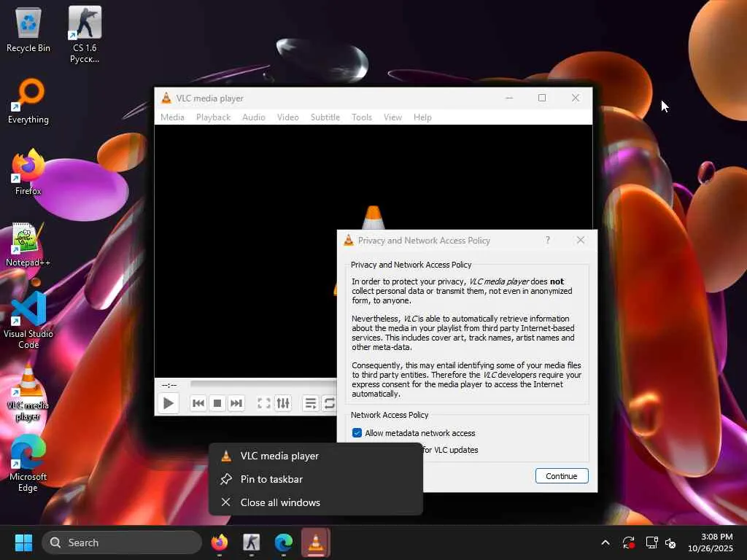
Task: Open the Tools menu in VLC
Action: (362, 117)
